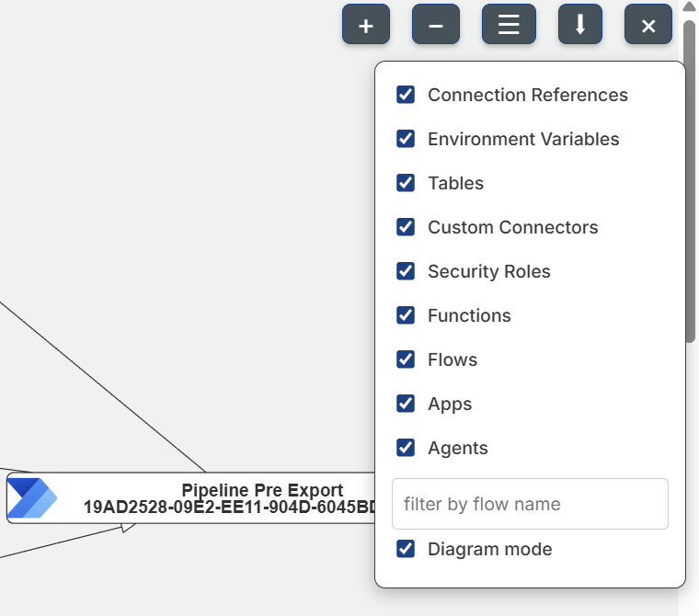Screen dimensions: 699x616
Task: Click the zoom out minus button
Action: click(436, 25)
